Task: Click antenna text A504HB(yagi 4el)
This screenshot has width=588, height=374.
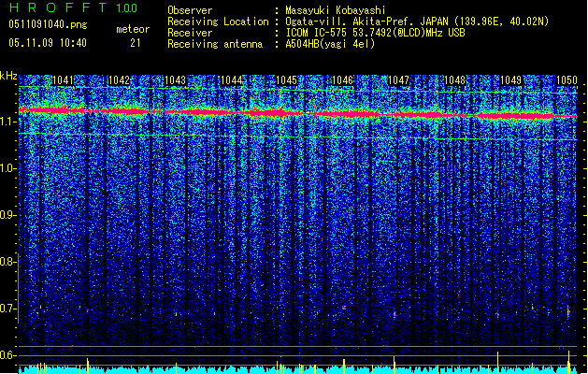Action: [330, 44]
